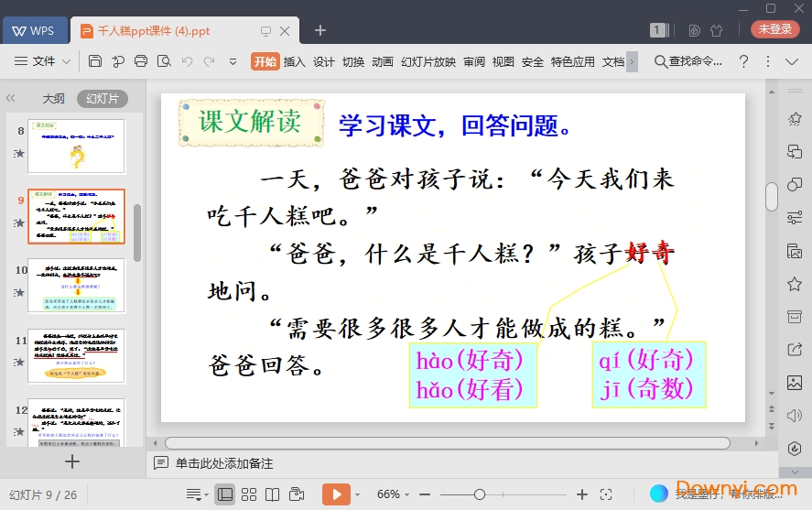Toggle normal view in the status bar
The width and height of the screenshot is (812, 510).
(225, 494)
